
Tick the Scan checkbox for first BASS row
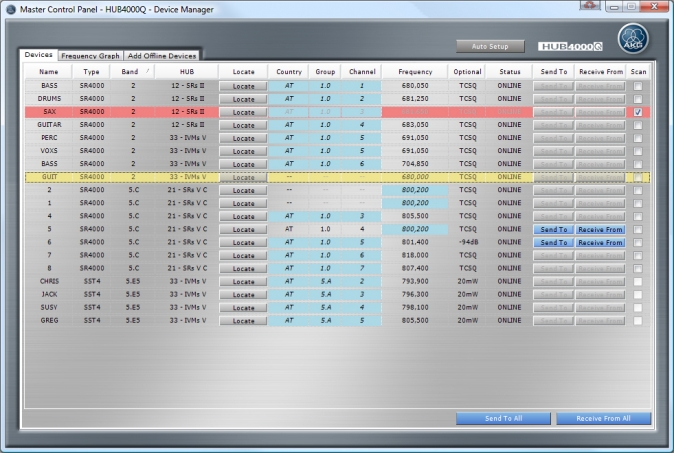(638, 86)
